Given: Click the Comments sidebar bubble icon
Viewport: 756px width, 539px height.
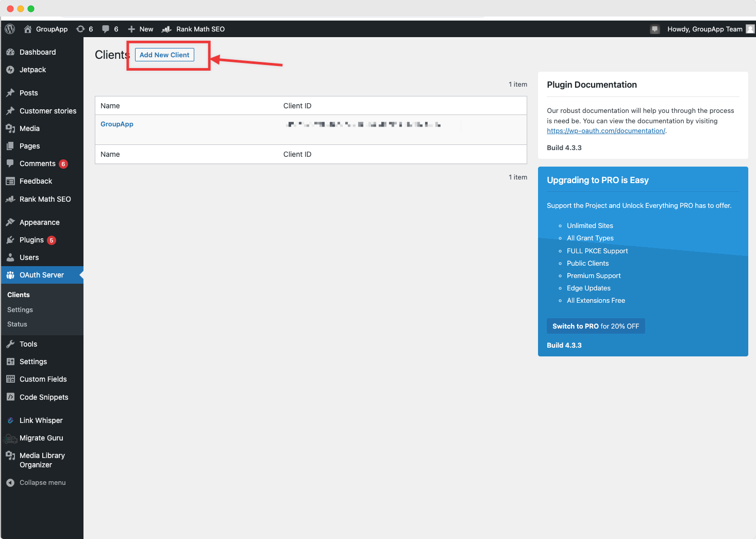Looking at the screenshot, I should [10, 164].
